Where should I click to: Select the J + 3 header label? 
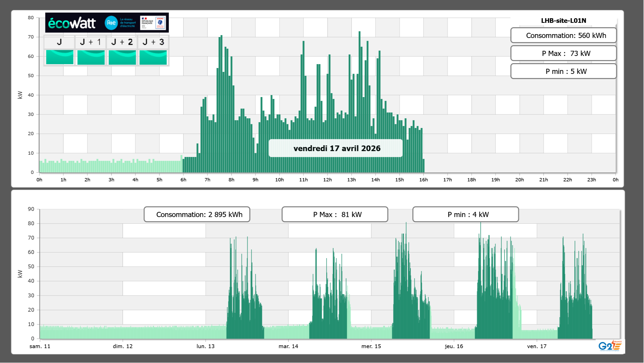(153, 42)
